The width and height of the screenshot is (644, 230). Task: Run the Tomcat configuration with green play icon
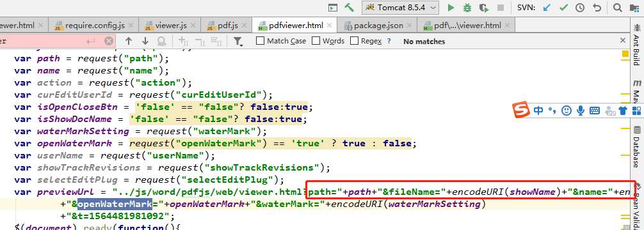point(451,8)
